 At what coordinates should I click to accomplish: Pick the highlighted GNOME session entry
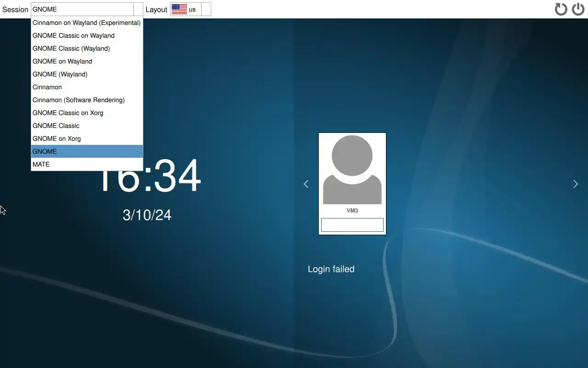click(x=87, y=151)
